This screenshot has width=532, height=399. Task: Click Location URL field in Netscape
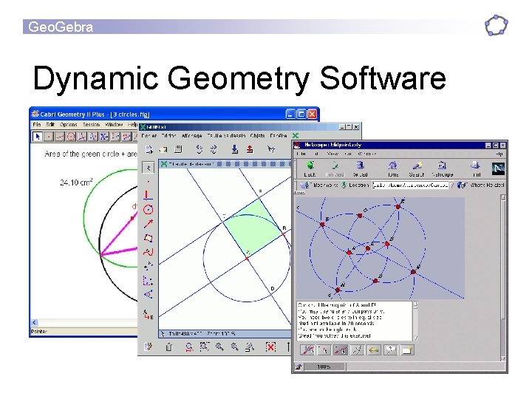(410, 185)
